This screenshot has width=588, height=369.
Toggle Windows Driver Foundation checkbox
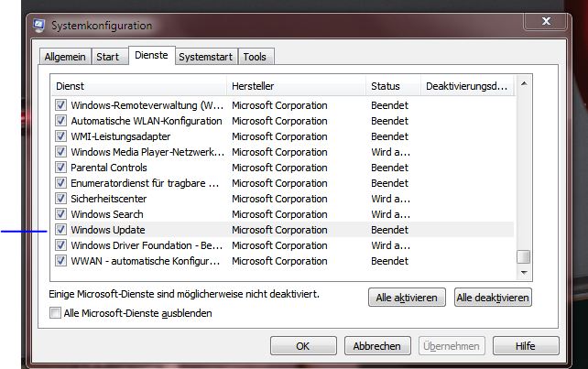coord(60,244)
